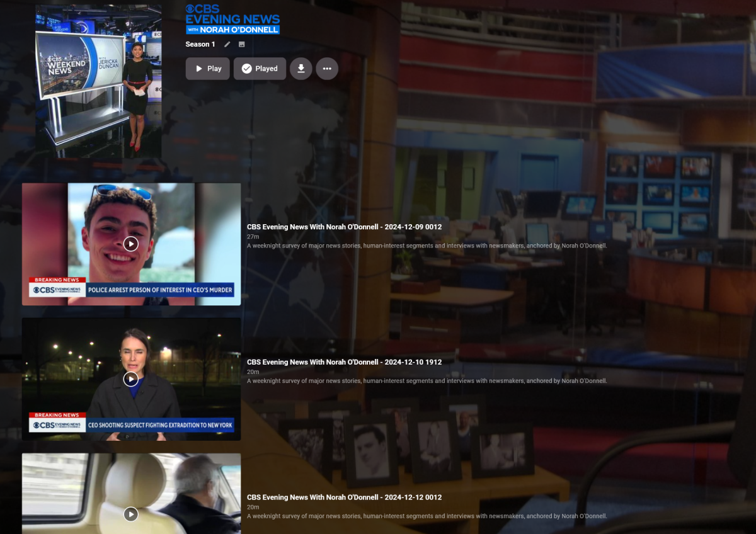Click the CBS Weekend News season poster

[98, 82]
